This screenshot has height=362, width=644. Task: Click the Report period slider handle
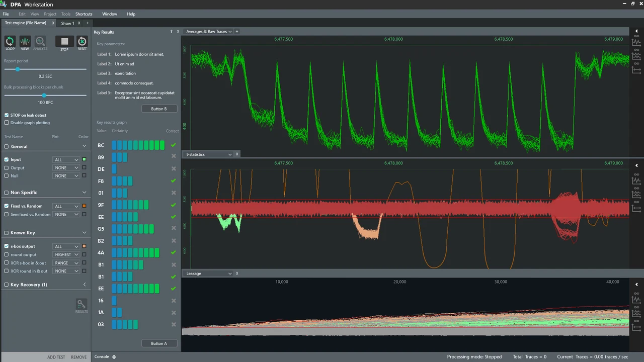point(18,69)
